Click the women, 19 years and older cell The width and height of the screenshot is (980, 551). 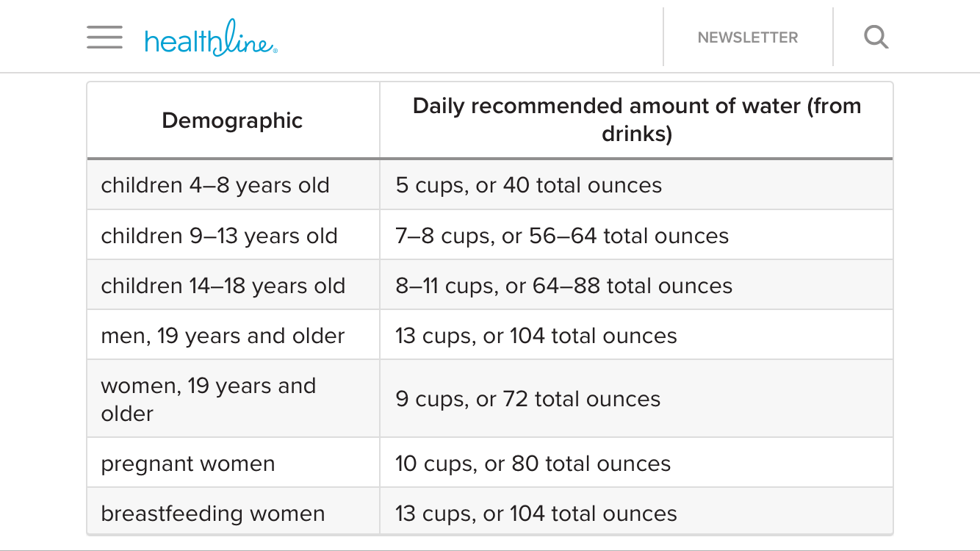coord(233,399)
